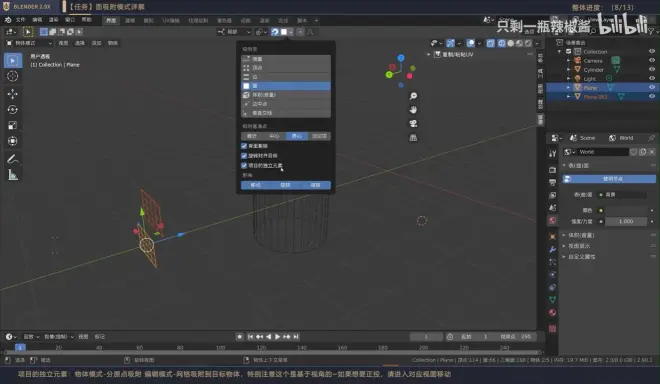660x384 pixels.
Task: Click the proportional editing falloff curve icon
Action: tap(310, 32)
